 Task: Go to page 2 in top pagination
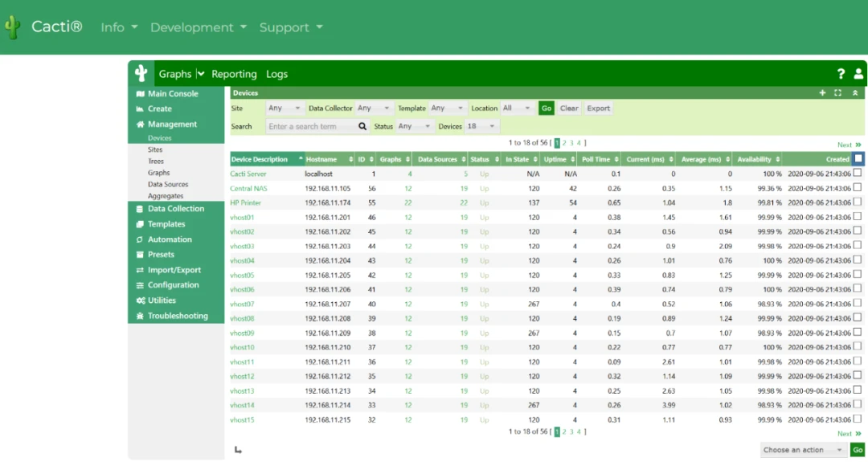564,143
